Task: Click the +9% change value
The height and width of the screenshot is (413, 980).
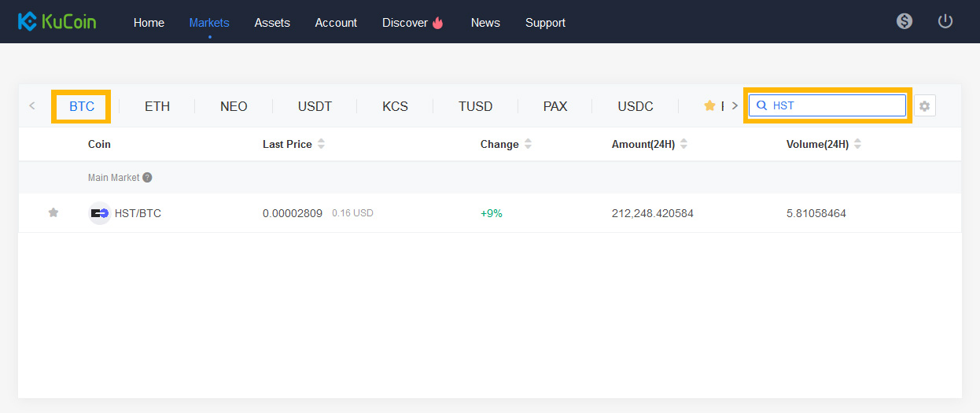Action: 492,213
